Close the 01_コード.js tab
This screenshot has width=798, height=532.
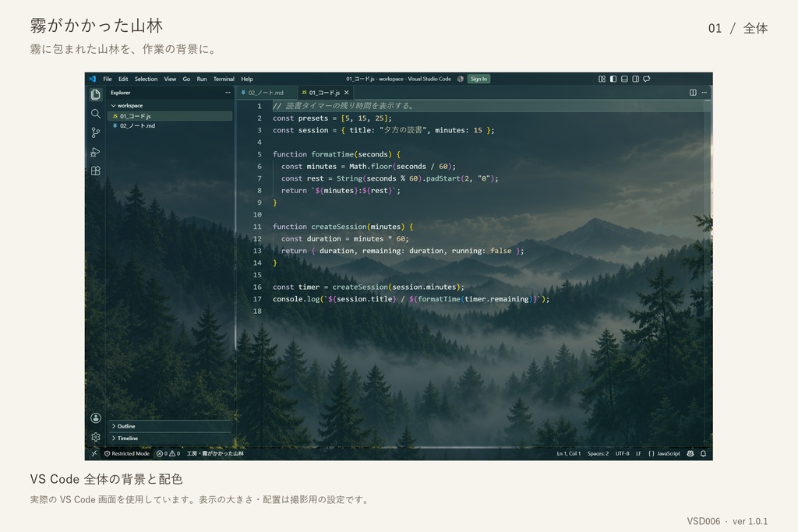(x=347, y=93)
